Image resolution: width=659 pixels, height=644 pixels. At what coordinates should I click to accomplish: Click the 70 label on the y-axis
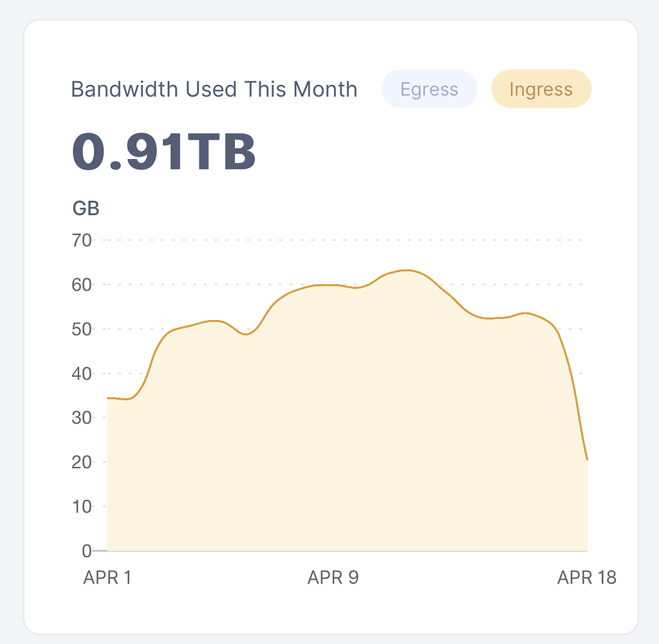point(82,241)
